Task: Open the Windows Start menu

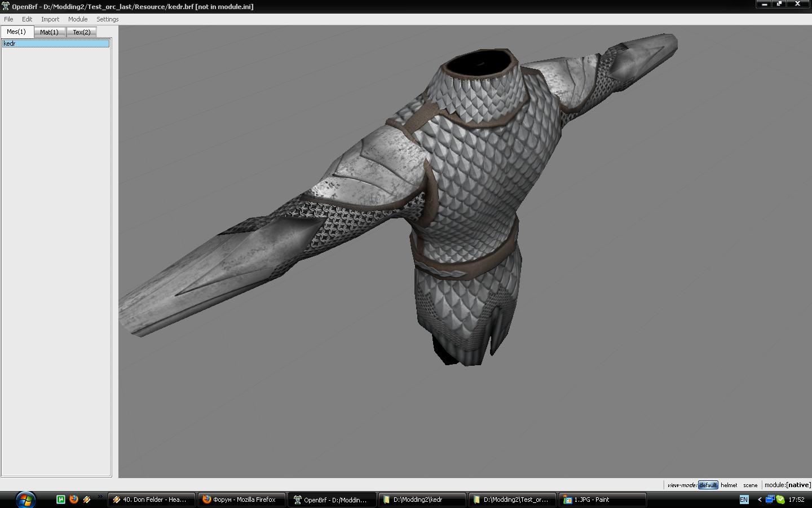Action: click(26, 500)
